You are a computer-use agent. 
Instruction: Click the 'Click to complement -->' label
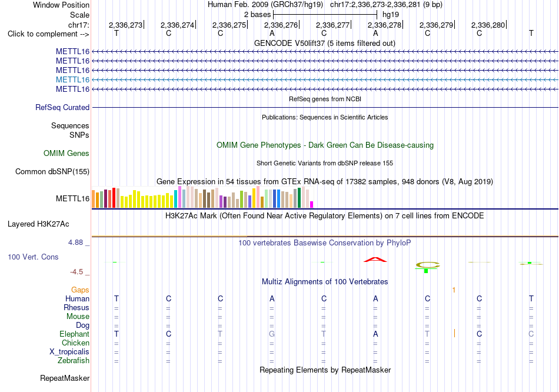pos(48,34)
